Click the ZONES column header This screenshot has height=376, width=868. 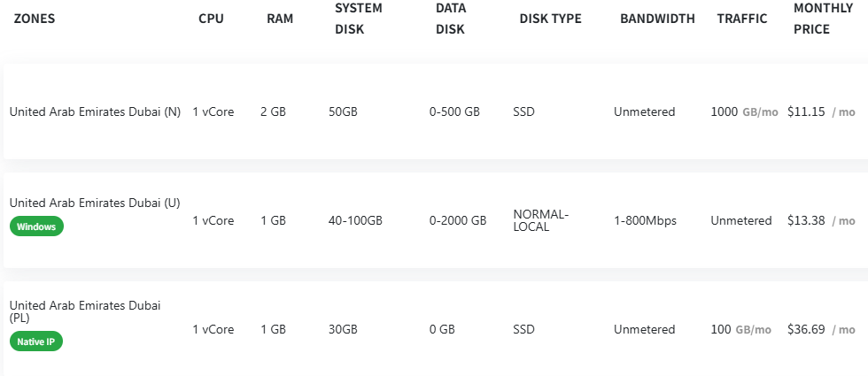pyautogui.click(x=35, y=19)
